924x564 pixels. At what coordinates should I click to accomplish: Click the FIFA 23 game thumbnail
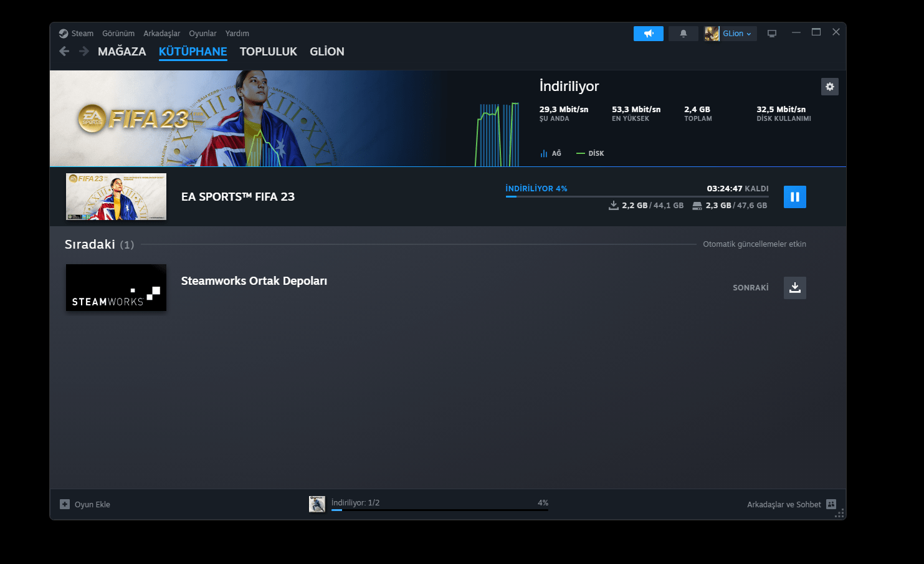[x=117, y=197]
